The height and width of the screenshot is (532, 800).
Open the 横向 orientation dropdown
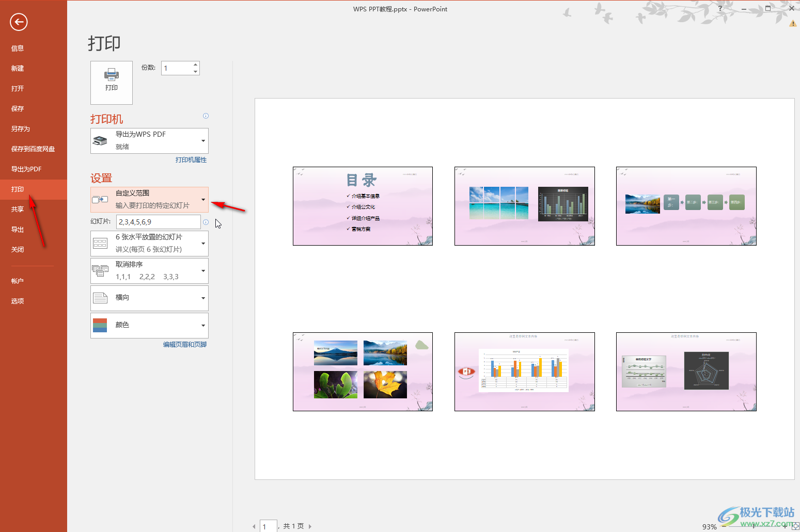pyautogui.click(x=149, y=298)
